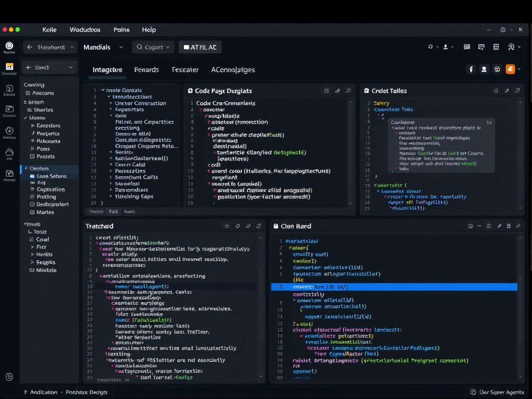This screenshot has height=399, width=532.
Task: Click the globe-like icon in left rail
Action: [9, 130]
